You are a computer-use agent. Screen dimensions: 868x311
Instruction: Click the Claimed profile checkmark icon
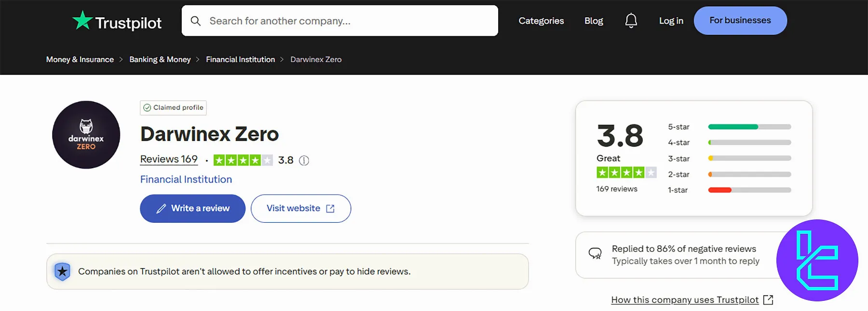click(147, 108)
